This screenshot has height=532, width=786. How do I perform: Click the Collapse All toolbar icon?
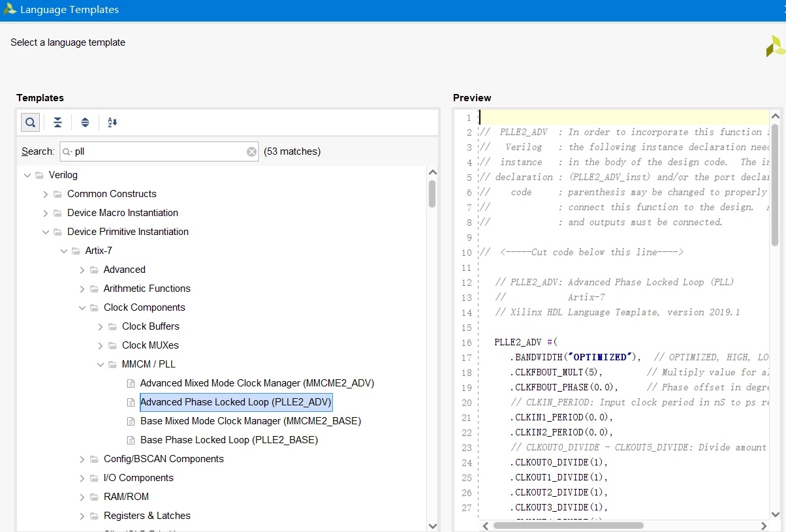click(x=58, y=122)
